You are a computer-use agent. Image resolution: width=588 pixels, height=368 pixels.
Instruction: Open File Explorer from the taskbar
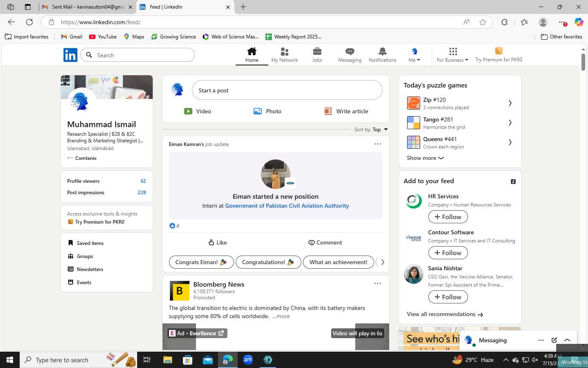(x=168, y=360)
